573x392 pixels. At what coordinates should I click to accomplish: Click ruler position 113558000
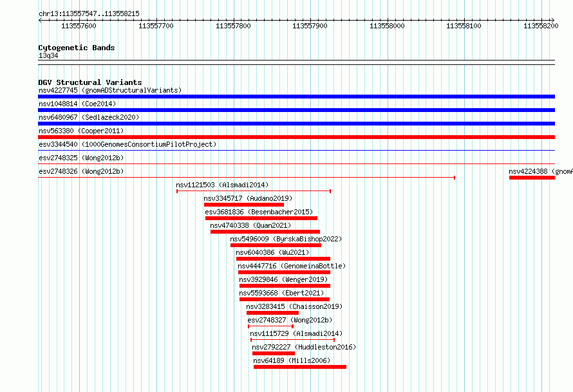387,26
